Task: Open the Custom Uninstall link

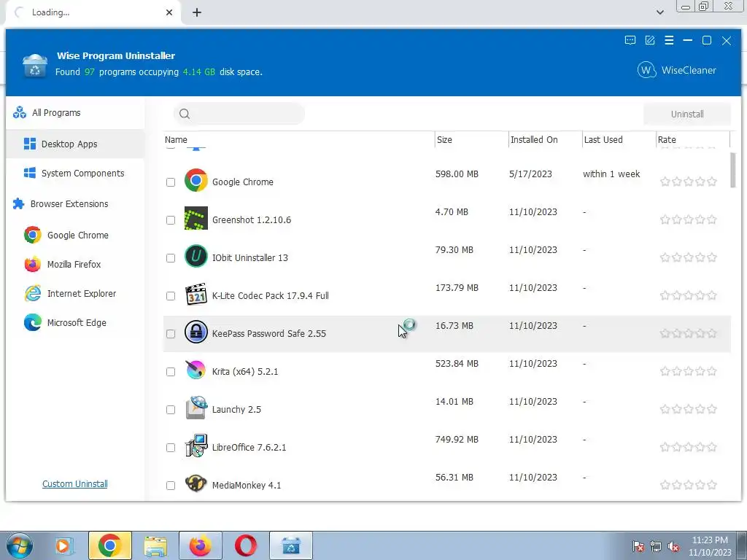Action: [x=75, y=484]
